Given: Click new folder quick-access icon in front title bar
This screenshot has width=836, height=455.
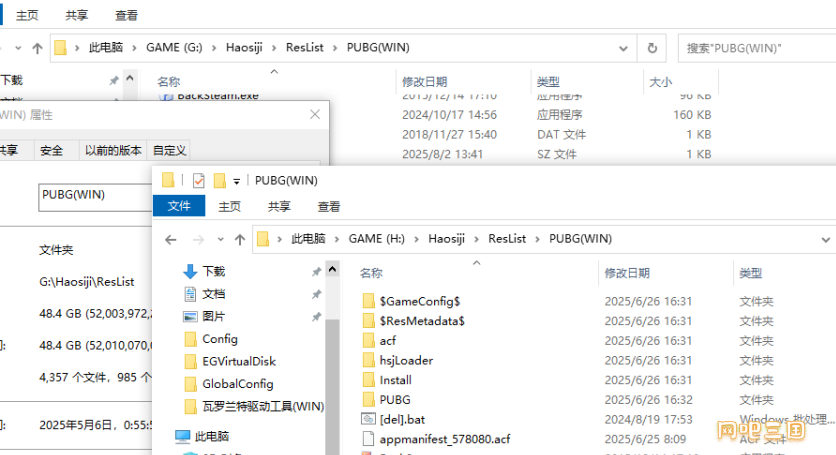Looking at the screenshot, I should coord(219,181).
